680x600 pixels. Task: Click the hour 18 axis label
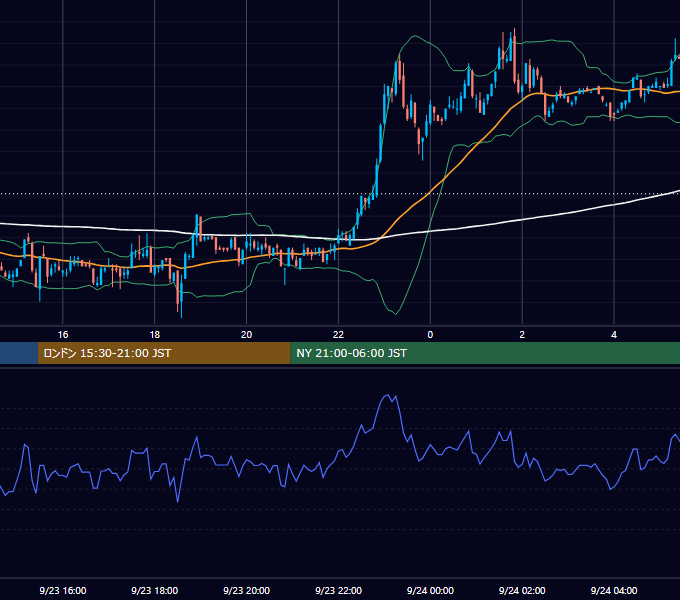click(155, 334)
